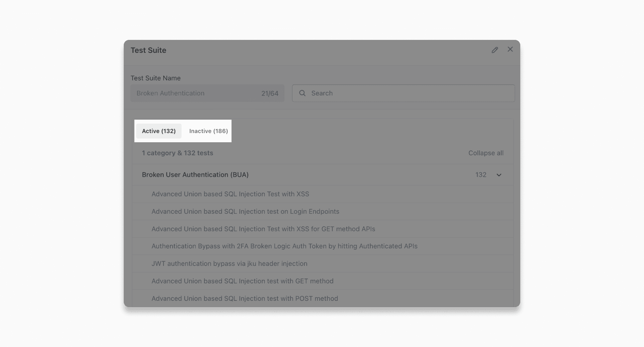Click the 132 count beside BUA

pyautogui.click(x=481, y=175)
